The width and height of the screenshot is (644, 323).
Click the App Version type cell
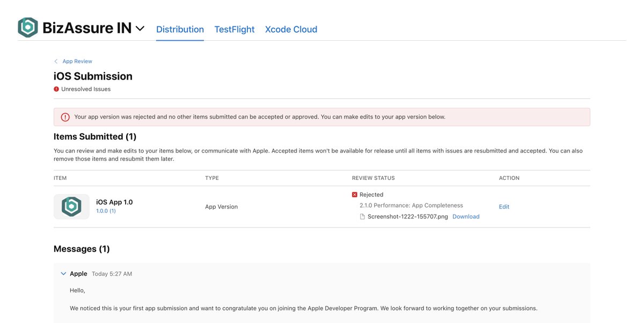coord(221,207)
